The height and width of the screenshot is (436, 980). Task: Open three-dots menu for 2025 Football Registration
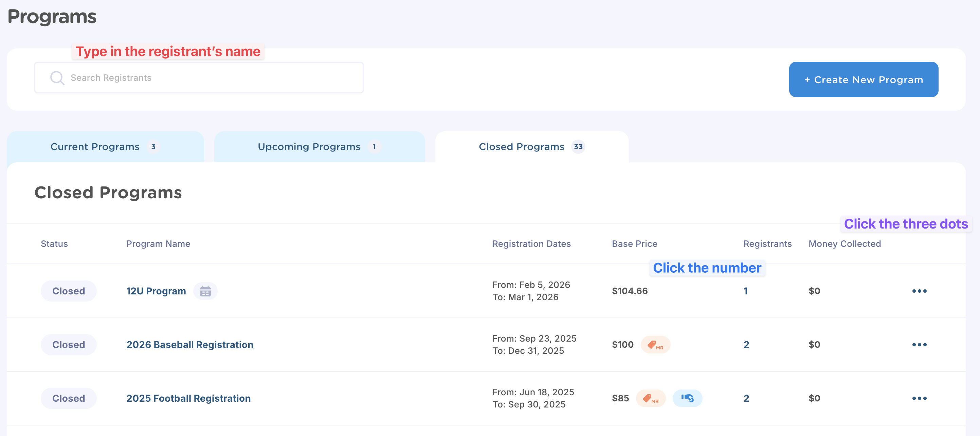click(919, 398)
